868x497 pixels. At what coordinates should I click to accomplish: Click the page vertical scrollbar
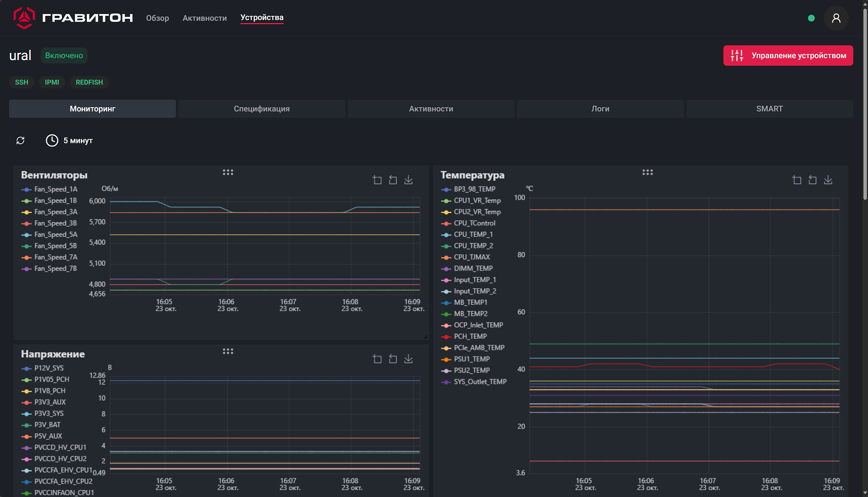click(x=864, y=104)
